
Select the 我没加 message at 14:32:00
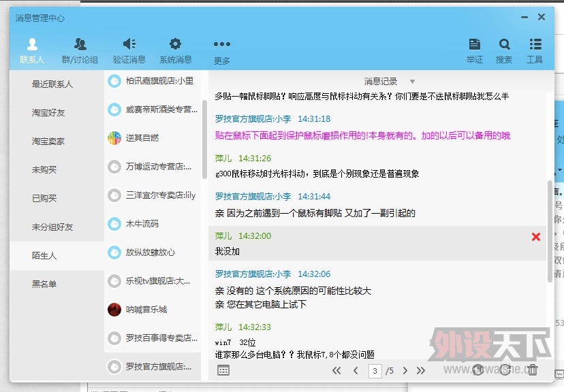377,243
